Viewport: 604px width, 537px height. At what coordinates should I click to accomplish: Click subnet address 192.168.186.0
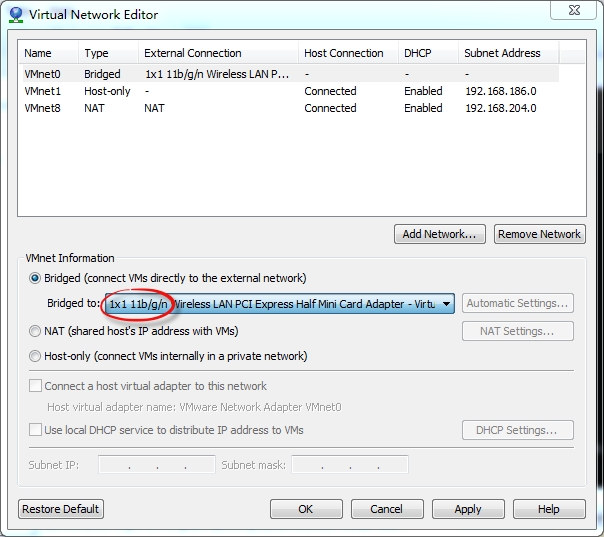pos(501,91)
